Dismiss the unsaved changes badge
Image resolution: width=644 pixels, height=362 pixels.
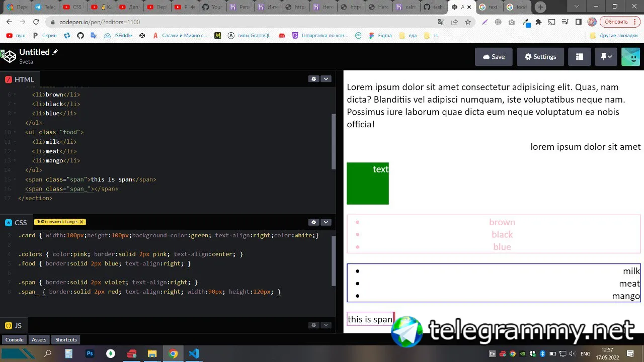point(82,222)
